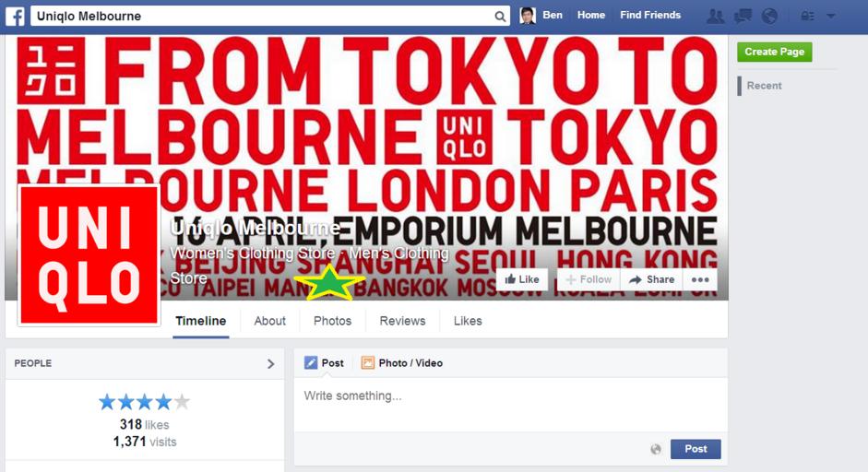The height and width of the screenshot is (472, 868).
Task: Expand the PEOPLE section arrow
Action: coord(270,363)
